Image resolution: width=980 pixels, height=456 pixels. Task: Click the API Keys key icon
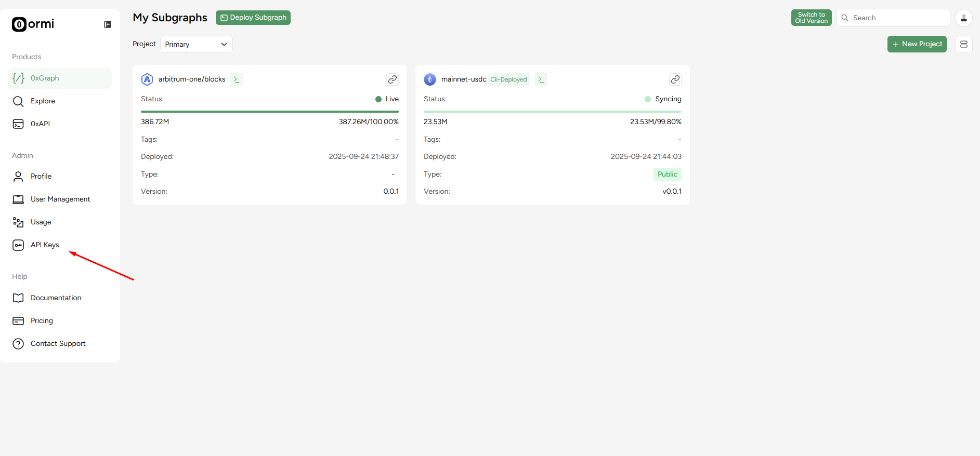(x=18, y=245)
